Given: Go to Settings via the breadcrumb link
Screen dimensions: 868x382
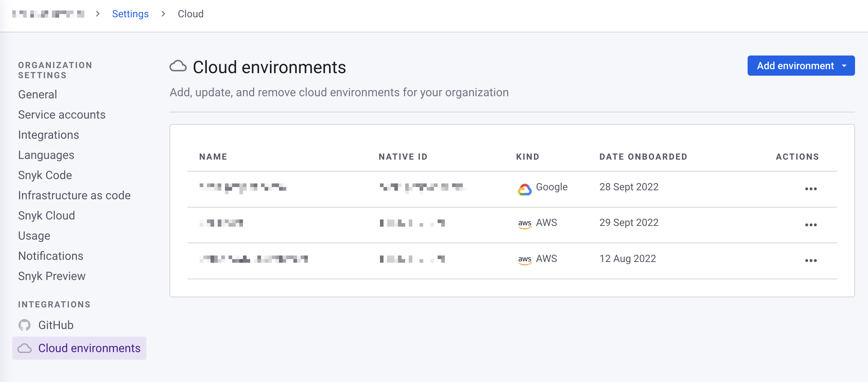Looking at the screenshot, I should click(130, 14).
